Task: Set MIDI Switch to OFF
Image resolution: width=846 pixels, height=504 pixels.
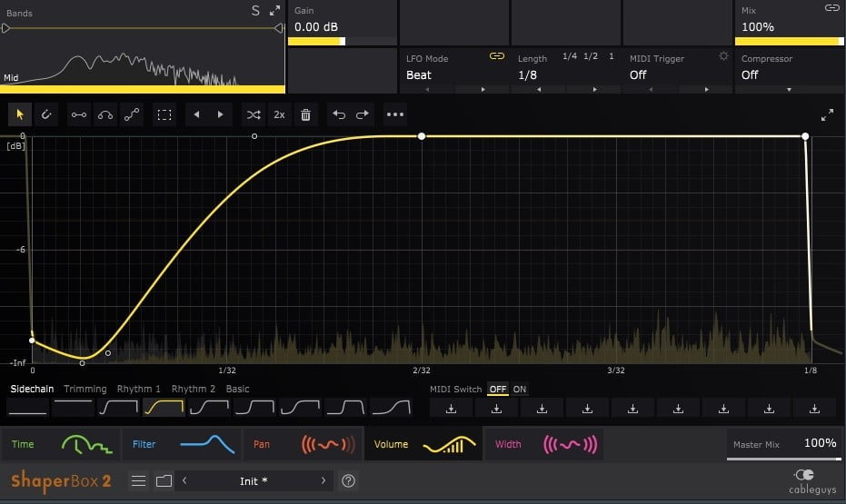Action: click(x=497, y=390)
